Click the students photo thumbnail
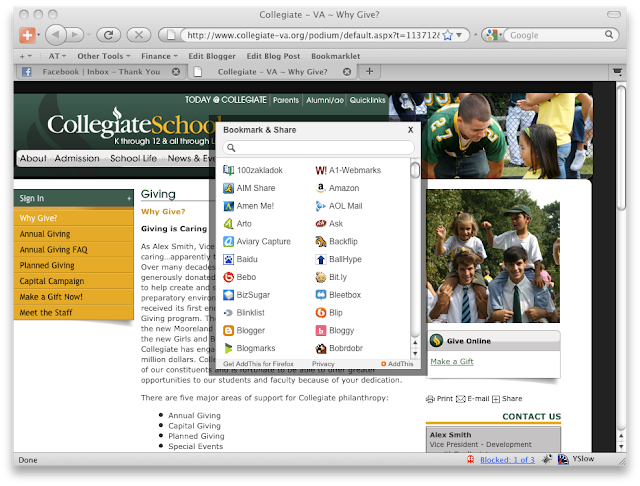The height and width of the screenshot is (486, 640). tap(493, 256)
